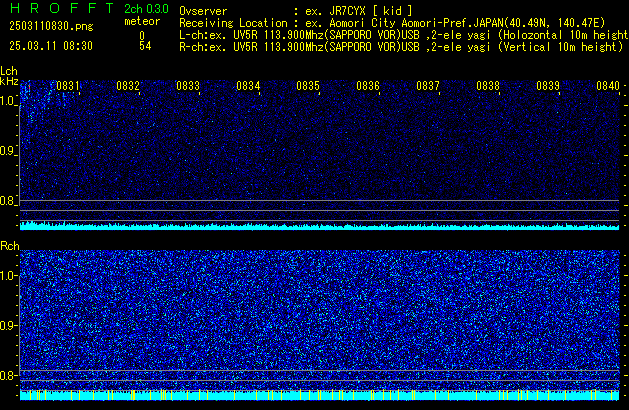This screenshot has width=629, height=410.
Task: Click the L-ch receiver description line
Action: tap(404, 35)
